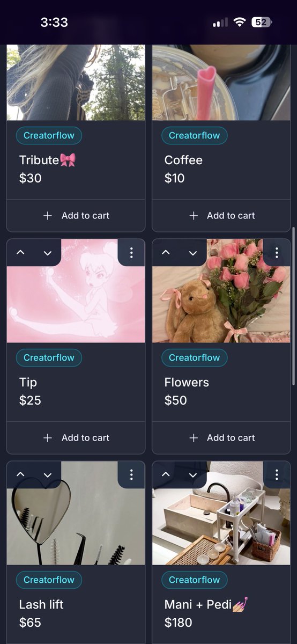Open three-dot menu on Lash lift card
This screenshot has width=297, height=644.
[x=131, y=475]
